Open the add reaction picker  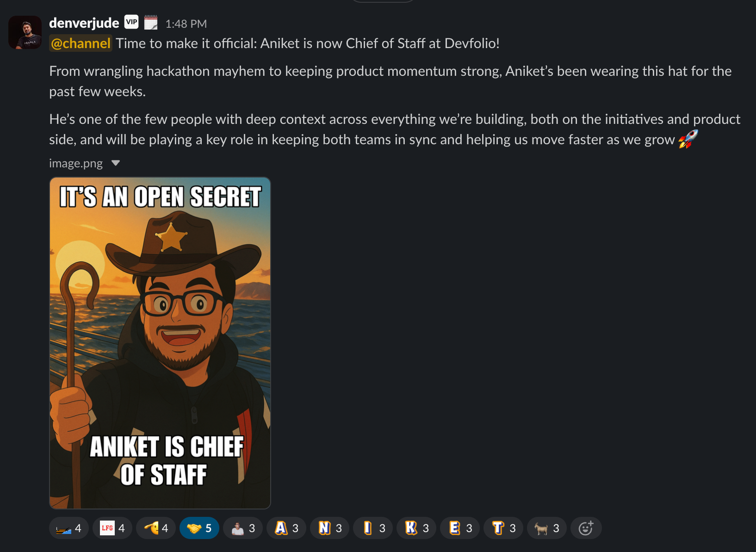click(x=586, y=528)
